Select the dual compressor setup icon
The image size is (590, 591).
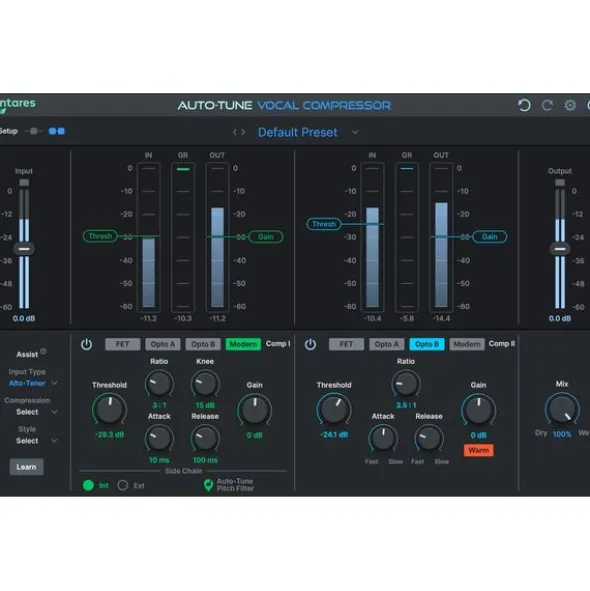[57, 131]
